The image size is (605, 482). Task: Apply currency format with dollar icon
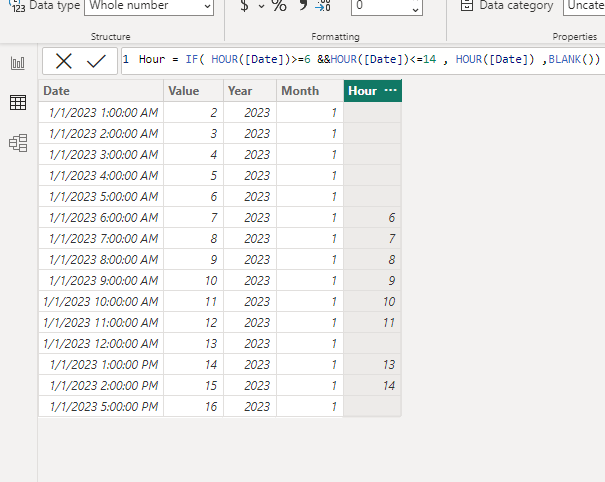[244, 6]
